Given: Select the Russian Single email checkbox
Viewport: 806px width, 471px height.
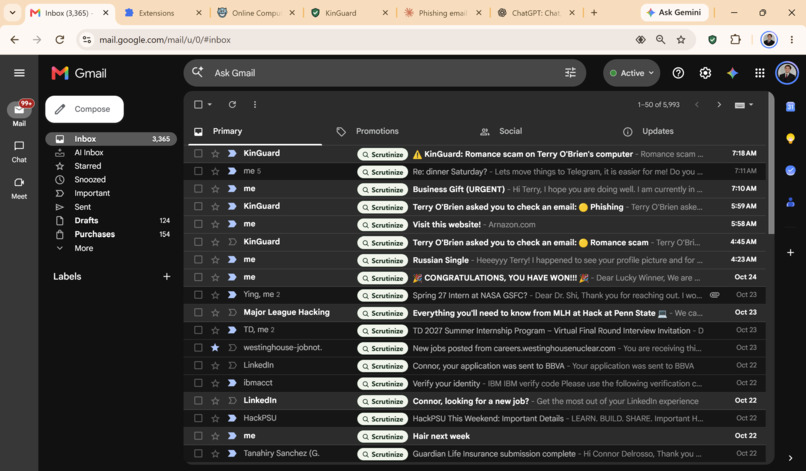Looking at the screenshot, I should tap(198, 260).
